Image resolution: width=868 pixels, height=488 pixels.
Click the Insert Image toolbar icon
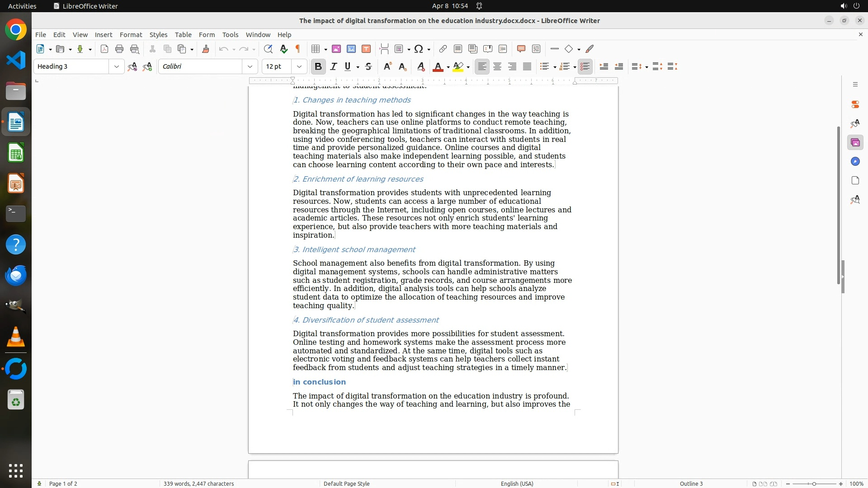tap(336, 49)
